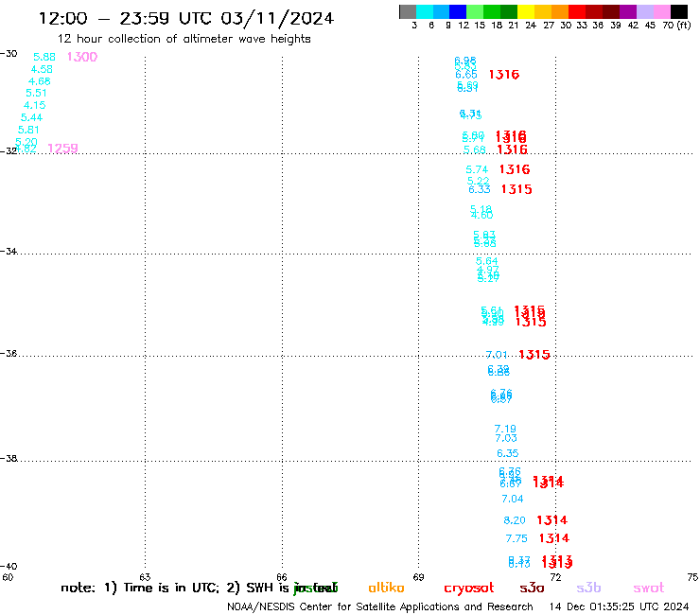The height and width of the screenshot is (615, 700).
Task: Select the 's3b' satellite legend label
Action: coord(588,588)
